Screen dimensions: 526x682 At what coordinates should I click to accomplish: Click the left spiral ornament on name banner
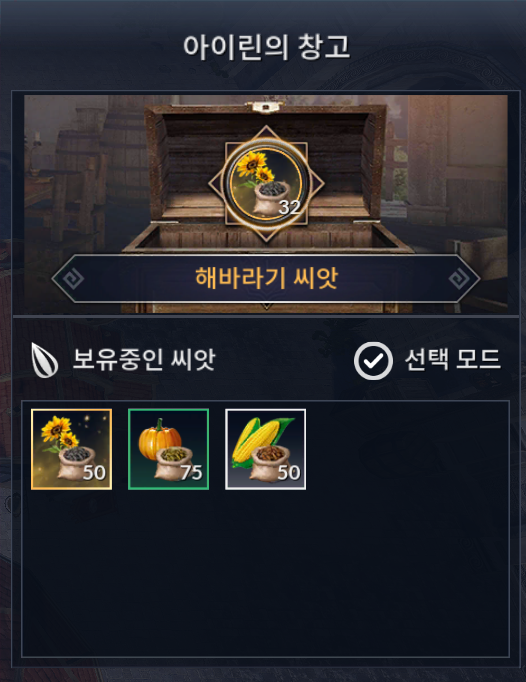(x=72, y=278)
